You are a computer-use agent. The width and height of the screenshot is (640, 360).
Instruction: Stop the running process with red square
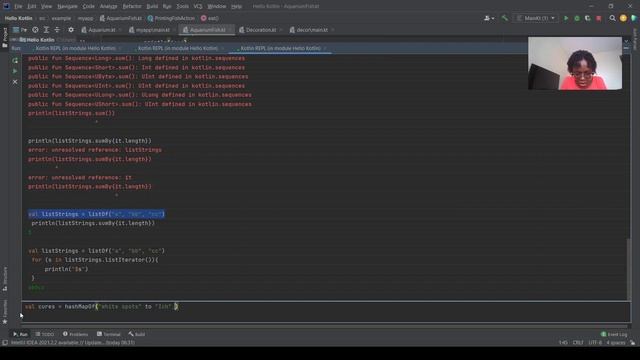[x=599, y=18]
